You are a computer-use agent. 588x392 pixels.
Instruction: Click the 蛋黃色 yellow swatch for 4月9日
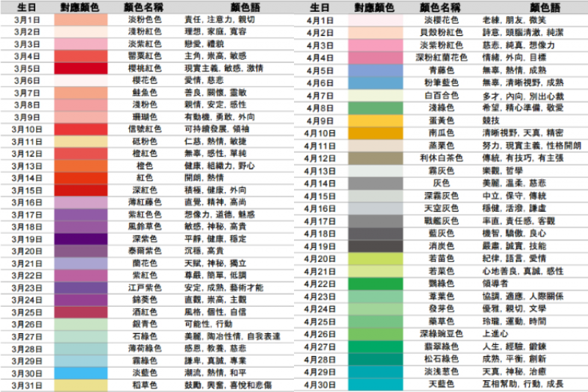[376, 121]
